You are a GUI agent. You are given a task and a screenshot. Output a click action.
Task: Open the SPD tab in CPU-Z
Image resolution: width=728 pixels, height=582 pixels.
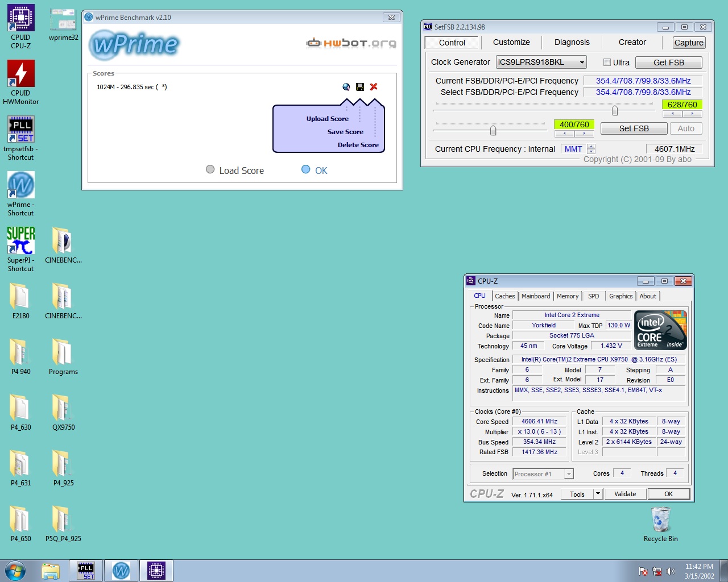click(593, 296)
